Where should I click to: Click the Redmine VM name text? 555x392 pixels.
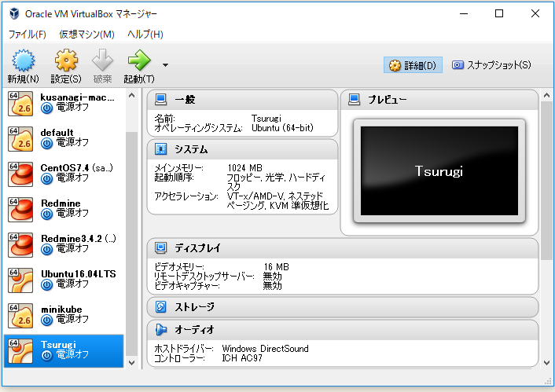click(61, 203)
